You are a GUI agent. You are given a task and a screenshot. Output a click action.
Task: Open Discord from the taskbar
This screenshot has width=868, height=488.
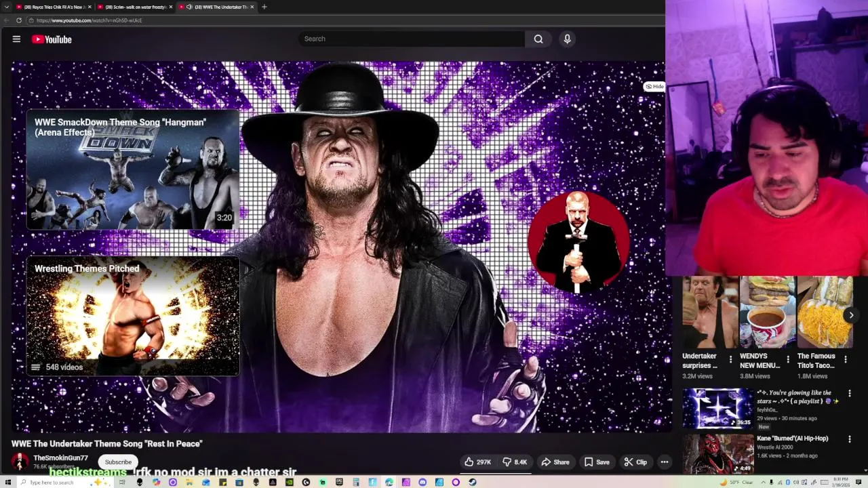(x=422, y=482)
